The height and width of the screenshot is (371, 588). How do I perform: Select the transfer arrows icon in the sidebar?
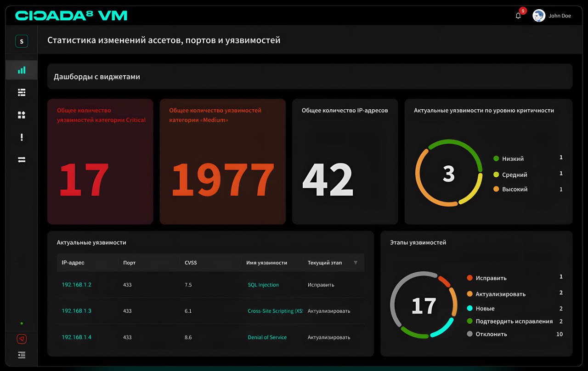pos(21,159)
